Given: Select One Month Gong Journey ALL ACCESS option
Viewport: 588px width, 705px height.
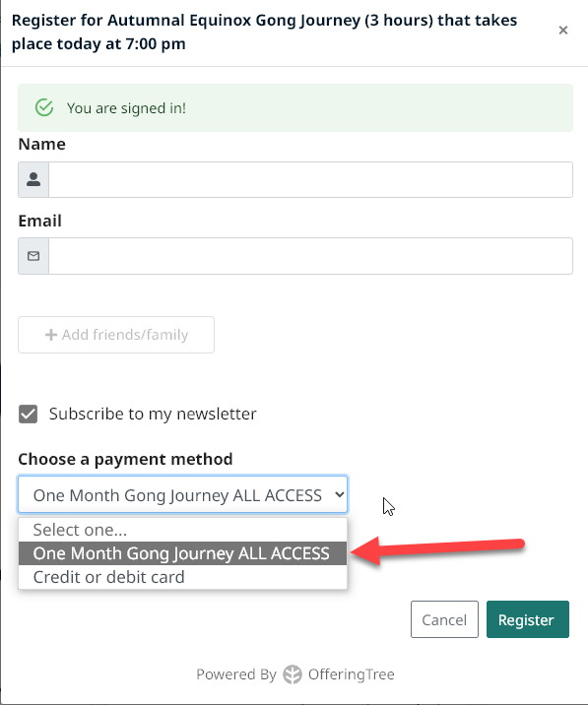Looking at the screenshot, I should click(182, 553).
